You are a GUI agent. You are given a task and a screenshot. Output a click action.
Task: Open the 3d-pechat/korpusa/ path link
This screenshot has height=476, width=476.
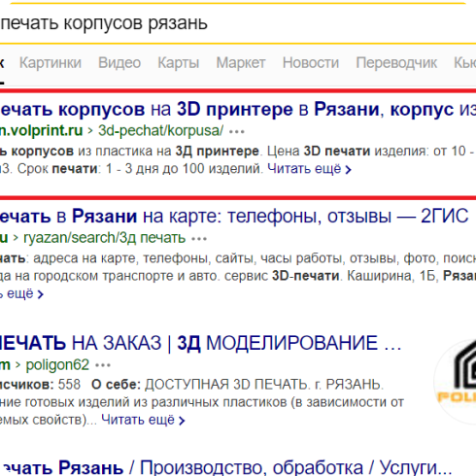(x=161, y=131)
